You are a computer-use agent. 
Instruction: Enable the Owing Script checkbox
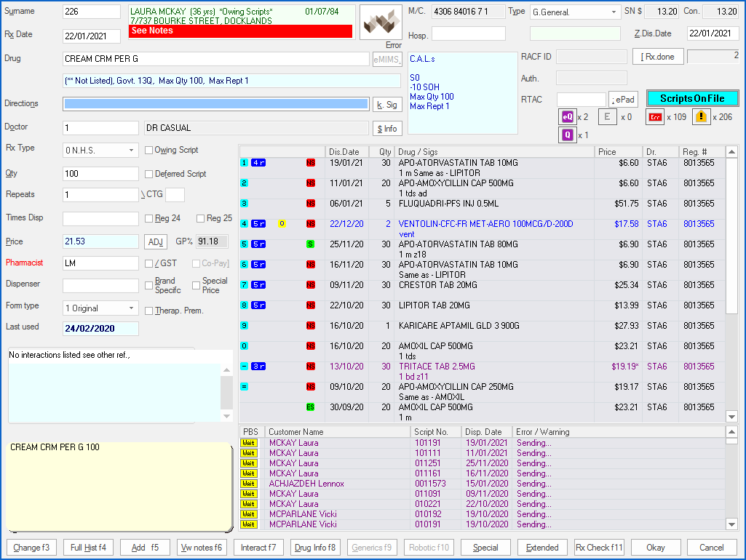[149, 151]
